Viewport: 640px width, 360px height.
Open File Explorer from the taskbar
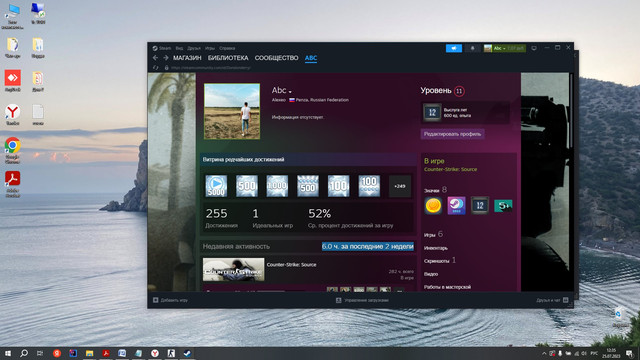(89, 353)
